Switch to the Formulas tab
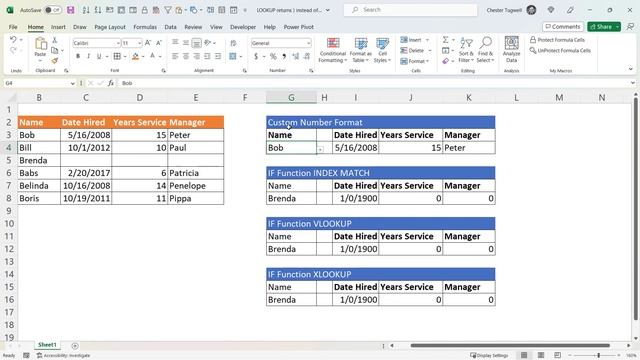 pyautogui.click(x=145, y=27)
